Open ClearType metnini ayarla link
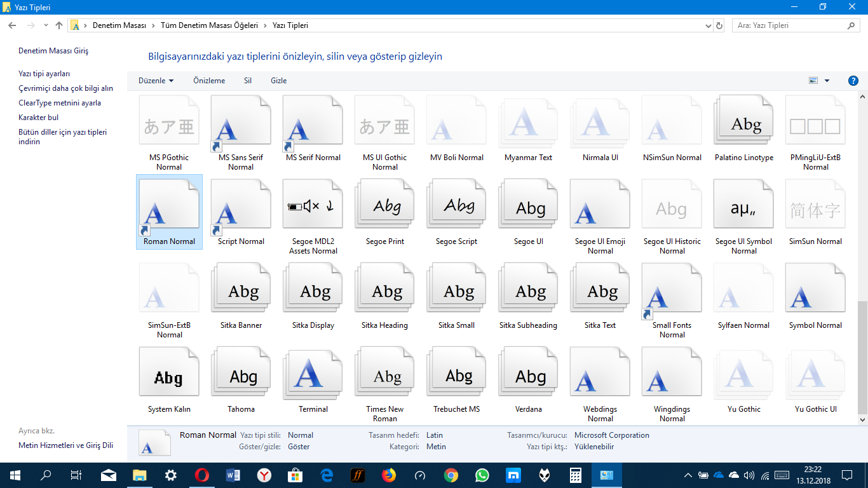The image size is (868, 488). pos(60,103)
